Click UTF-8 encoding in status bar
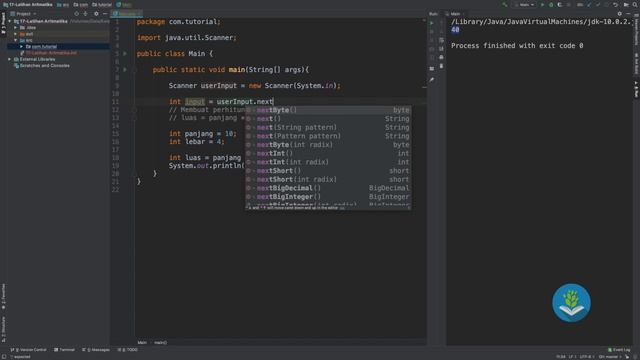Image resolution: width=640 pixels, height=360 pixels. pyautogui.click(x=586, y=357)
